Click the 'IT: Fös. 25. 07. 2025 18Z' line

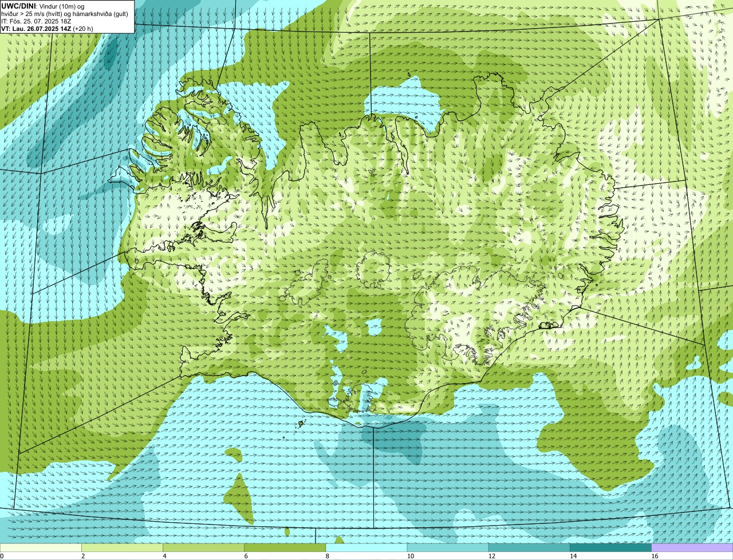(x=36, y=21)
